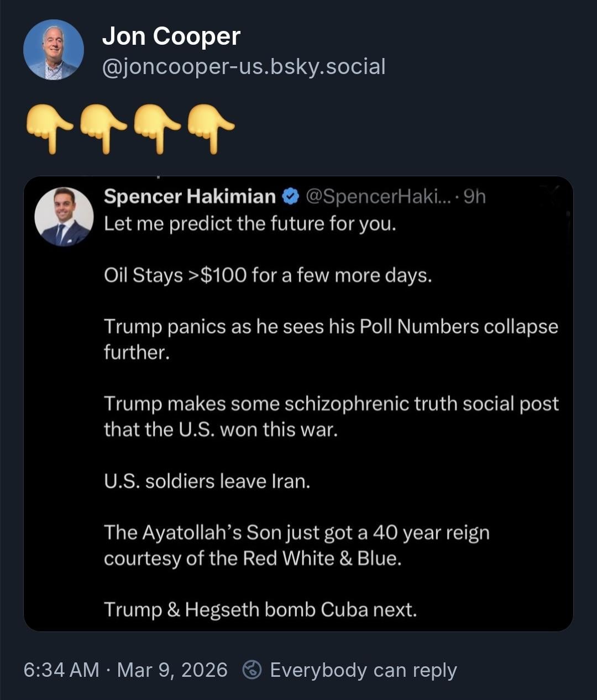Click the first pointing-down hand emoji
Image resolution: width=597 pixels, height=700 pixels.
49,127
